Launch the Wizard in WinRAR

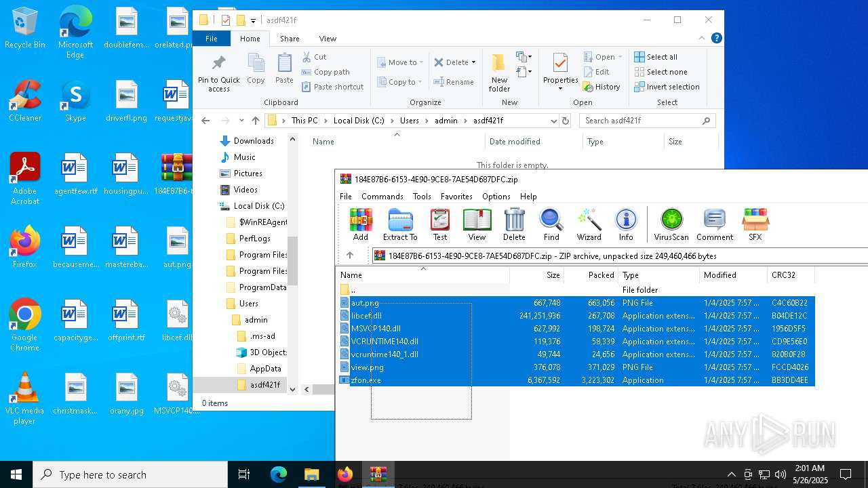[589, 224]
